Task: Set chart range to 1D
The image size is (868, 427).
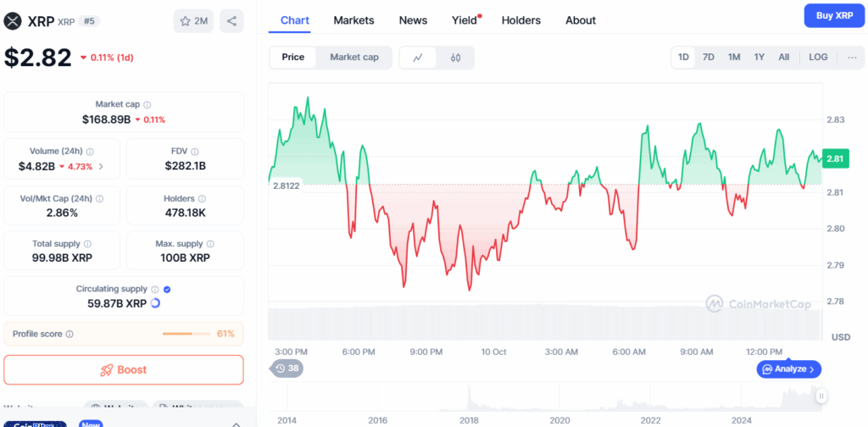Action: pyautogui.click(x=684, y=58)
